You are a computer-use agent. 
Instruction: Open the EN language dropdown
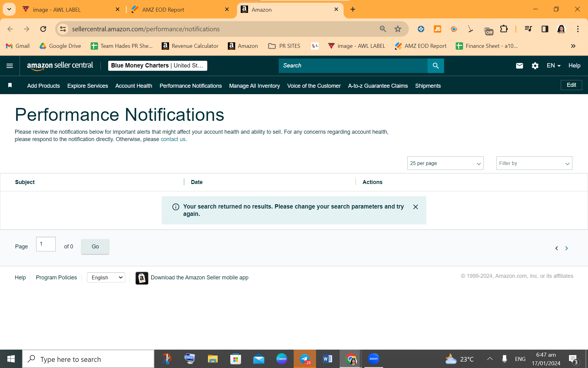coord(554,66)
